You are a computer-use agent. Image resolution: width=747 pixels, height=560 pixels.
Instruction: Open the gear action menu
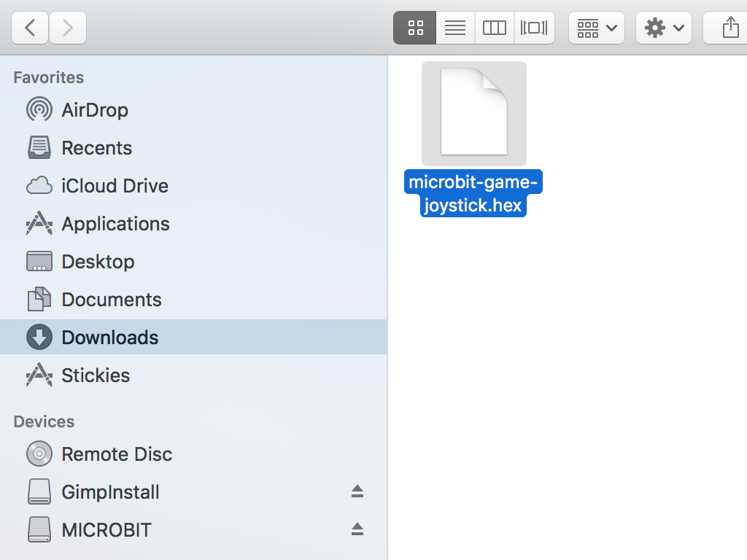click(664, 28)
